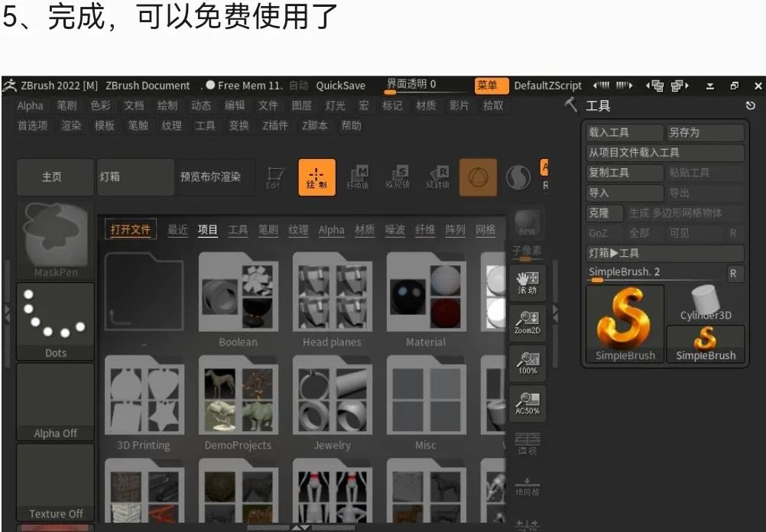
Task: Expand the left tray divider arrows
Action: pos(7,313)
